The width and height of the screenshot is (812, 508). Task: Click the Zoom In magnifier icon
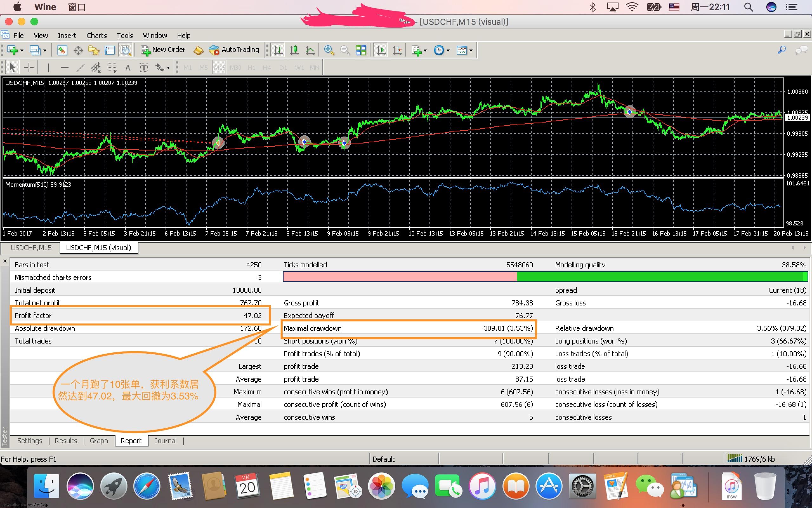pyautogui.click(x=329, y=50)
